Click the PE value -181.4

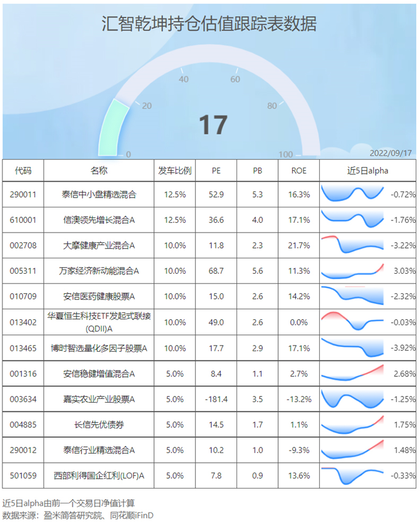click(216, 399)
